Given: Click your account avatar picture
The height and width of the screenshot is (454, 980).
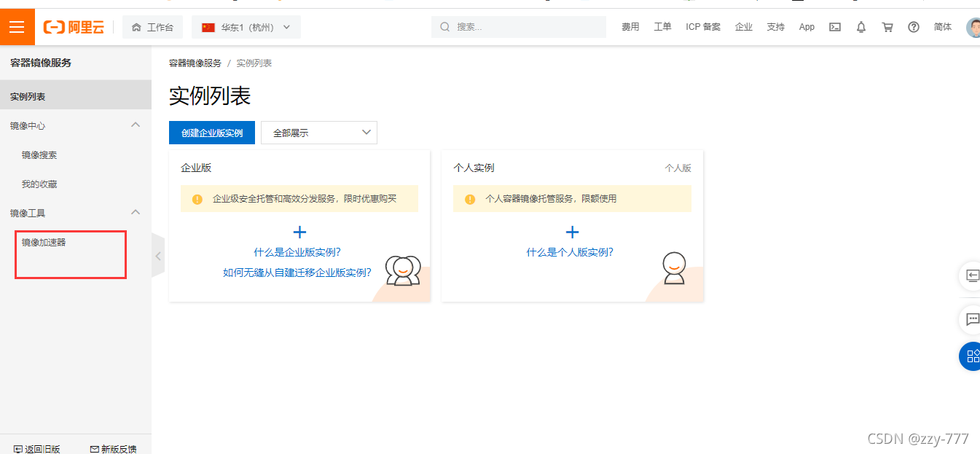Looking at the screenshot, I should click(973, 26).
